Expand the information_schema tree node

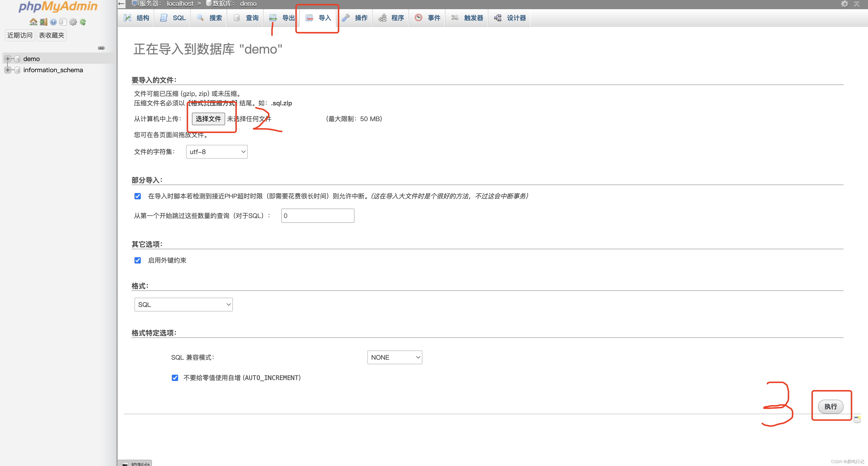pos(8,70)
